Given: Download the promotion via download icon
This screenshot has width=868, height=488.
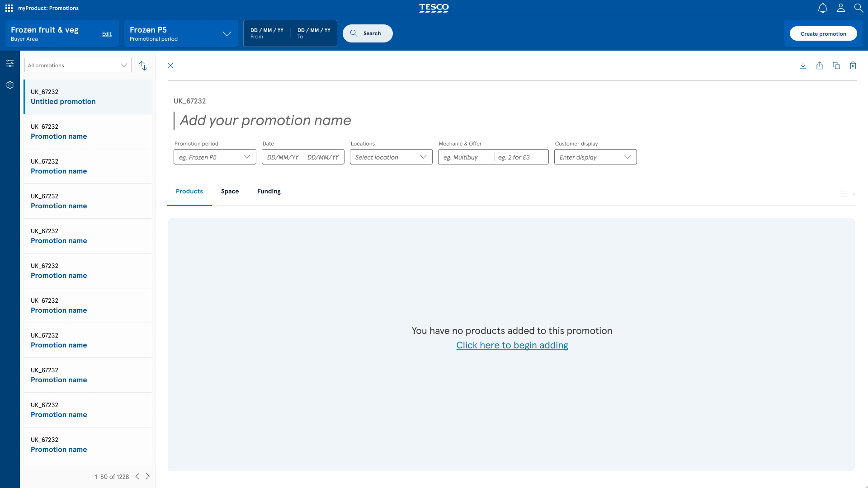Looking at the screenshot, I should (x=803, y=66).
